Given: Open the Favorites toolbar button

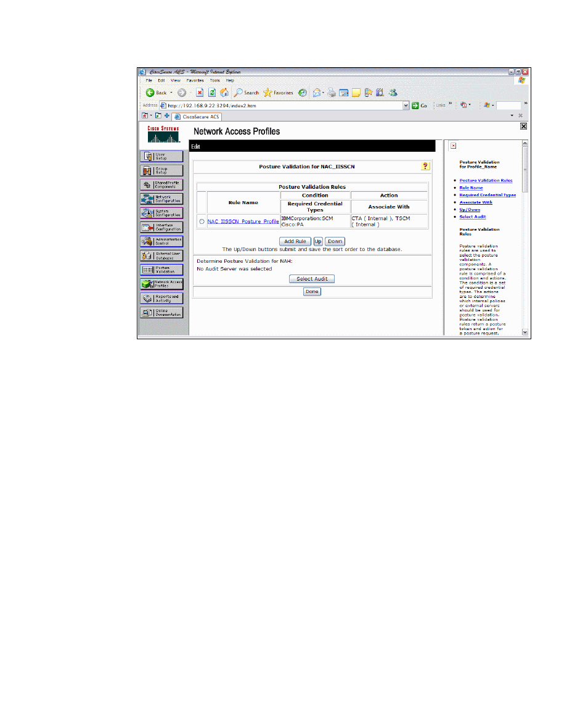Looking at the screenshot, I should click(278, 93).
